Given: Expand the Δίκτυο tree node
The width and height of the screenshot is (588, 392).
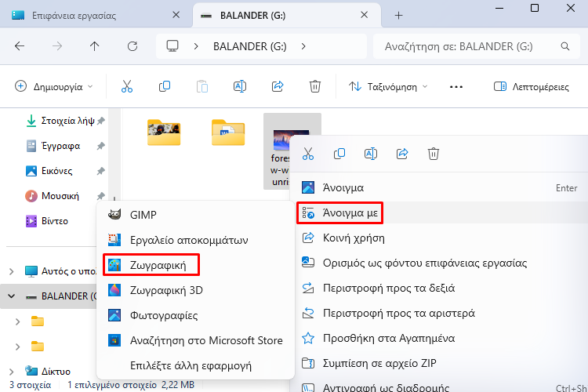Looking at the screenshot, I should tap(11, 371).
